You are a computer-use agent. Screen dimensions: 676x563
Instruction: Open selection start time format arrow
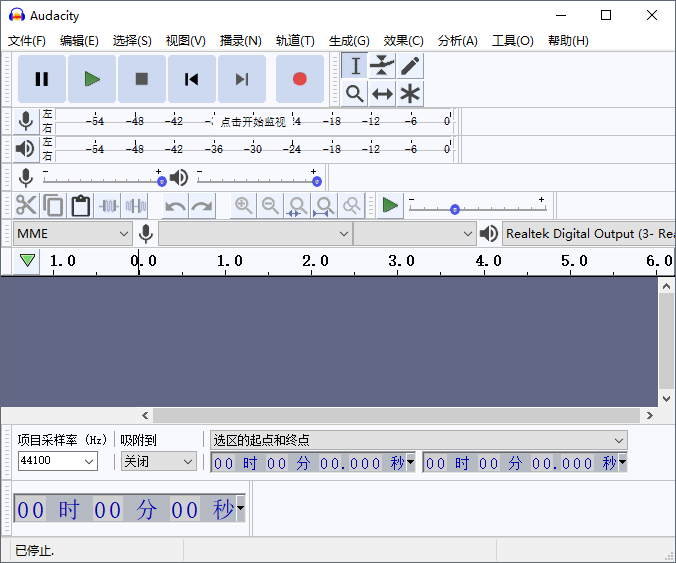[x=410, y=462]
